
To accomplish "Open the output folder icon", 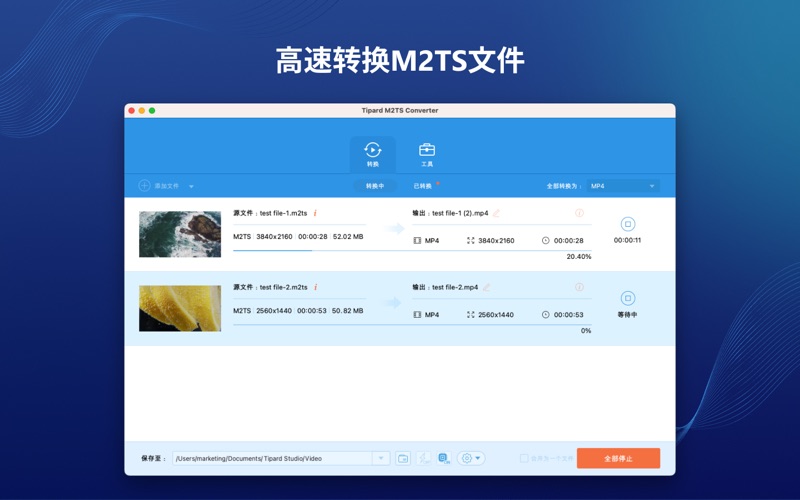I will [x=403, y=458].
